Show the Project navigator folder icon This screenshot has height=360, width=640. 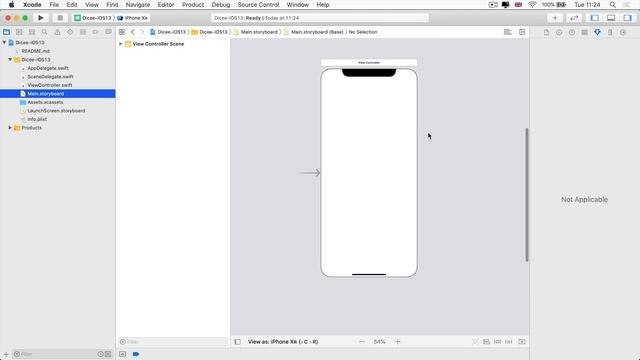point(7,32)
